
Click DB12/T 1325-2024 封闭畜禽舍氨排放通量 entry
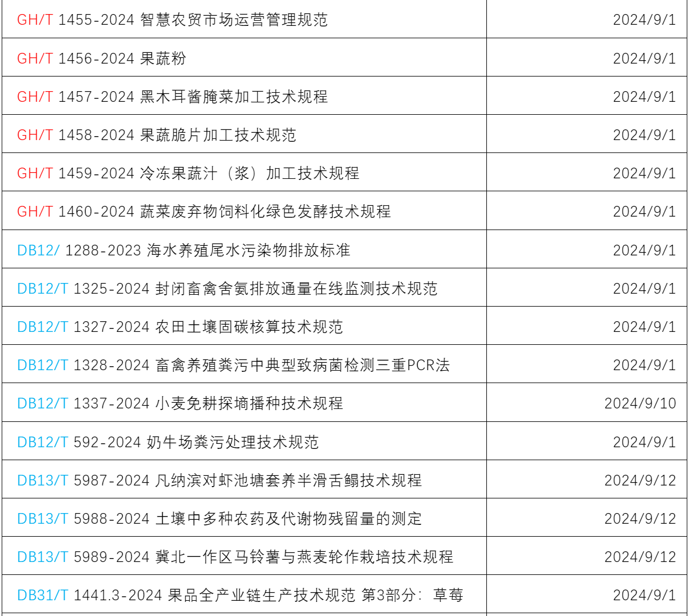click(x=227, y=289)
